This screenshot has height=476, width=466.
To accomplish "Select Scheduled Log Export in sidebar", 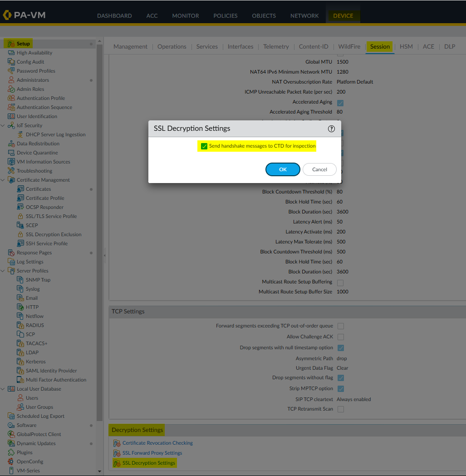I will [40, 416].
